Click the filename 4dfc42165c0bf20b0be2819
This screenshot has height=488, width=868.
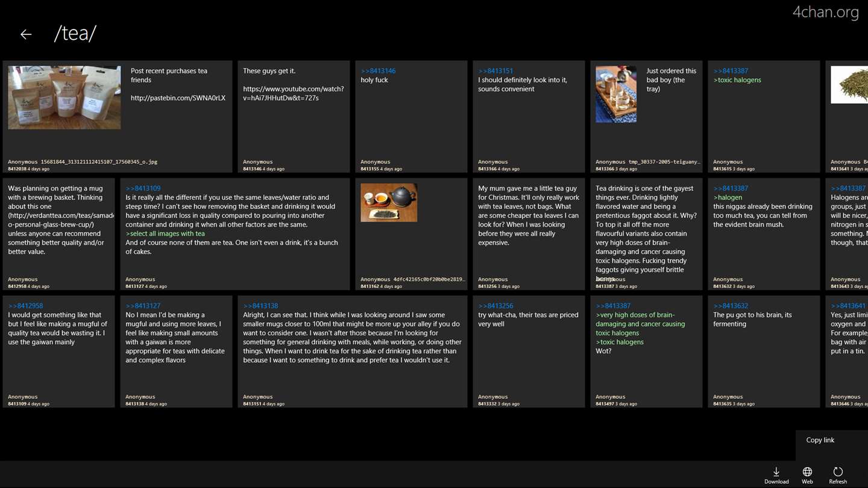(430, 280)
